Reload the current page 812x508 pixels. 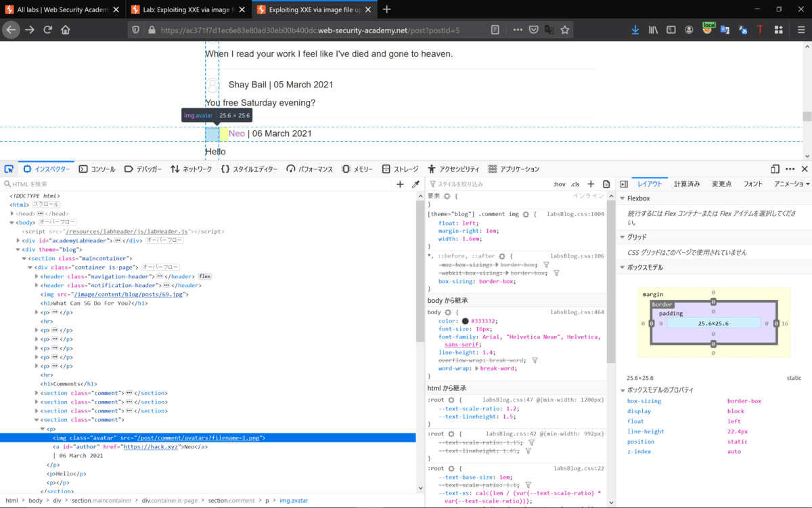pos(48,30)
